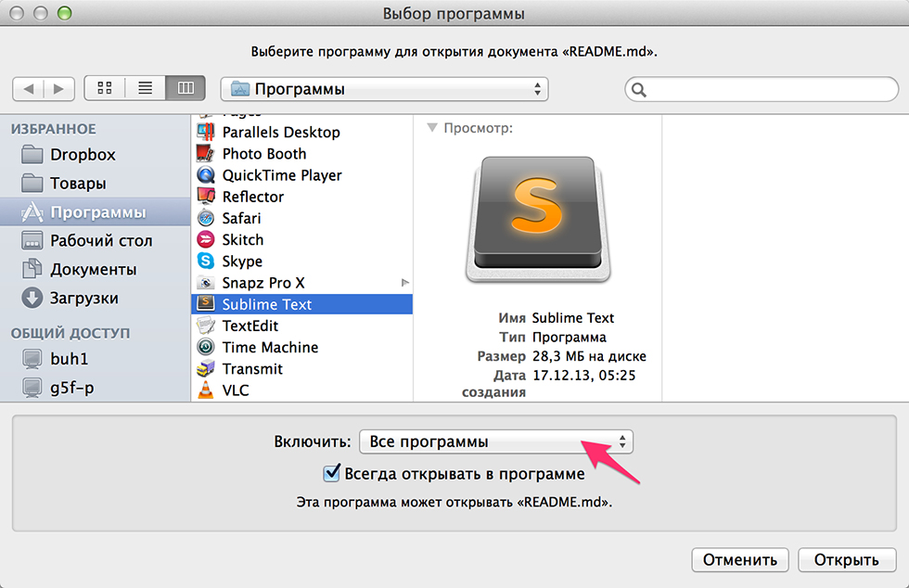Viewport: 909px width, 588px height.
Task: Go back with the left arrow
Action: coord(29,89)
